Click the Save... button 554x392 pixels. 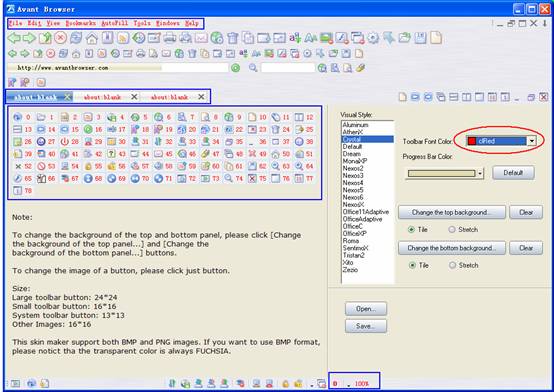366,326
